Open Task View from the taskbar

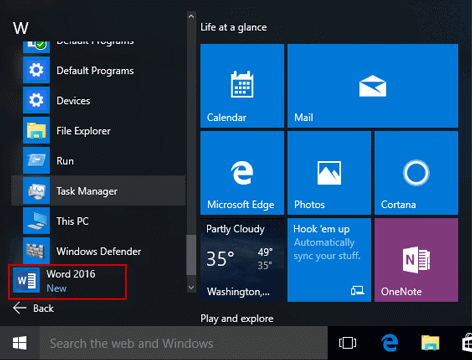(x=347, y=343)
